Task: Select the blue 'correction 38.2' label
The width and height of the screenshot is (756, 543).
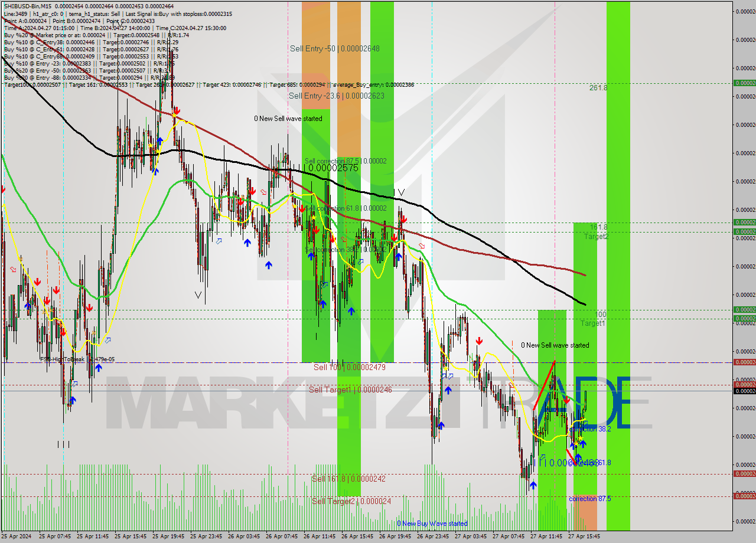Action: click(589, 429)
